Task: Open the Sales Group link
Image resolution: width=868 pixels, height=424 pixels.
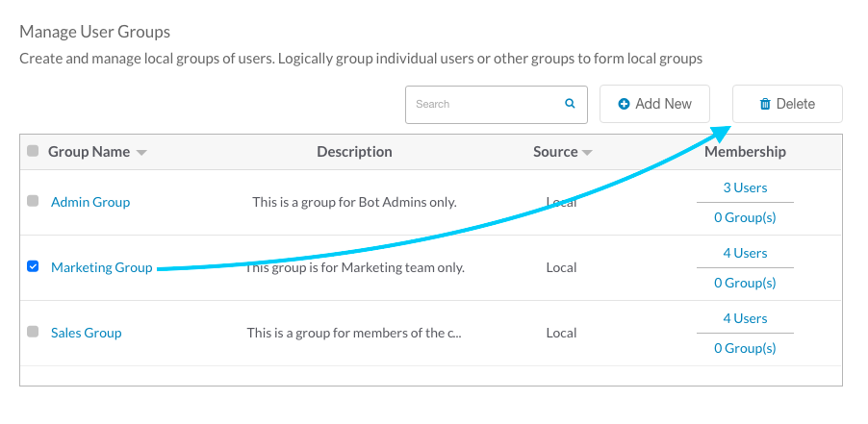Action: [x=86, y=333]
